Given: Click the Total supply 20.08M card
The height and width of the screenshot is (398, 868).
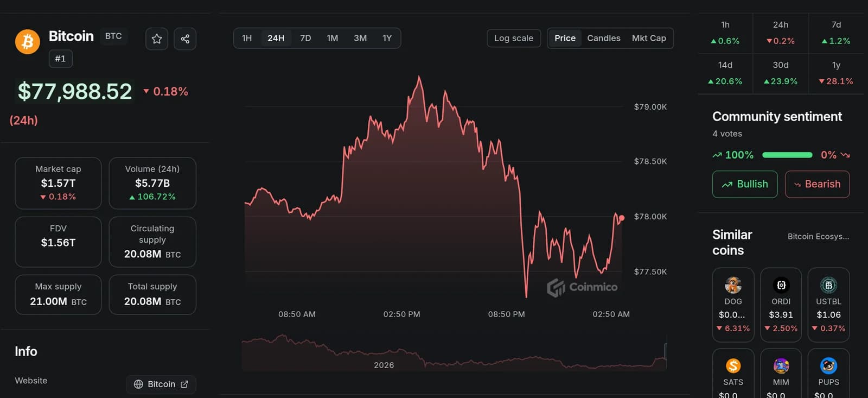Looking at the screenshot, I should 152,294.
